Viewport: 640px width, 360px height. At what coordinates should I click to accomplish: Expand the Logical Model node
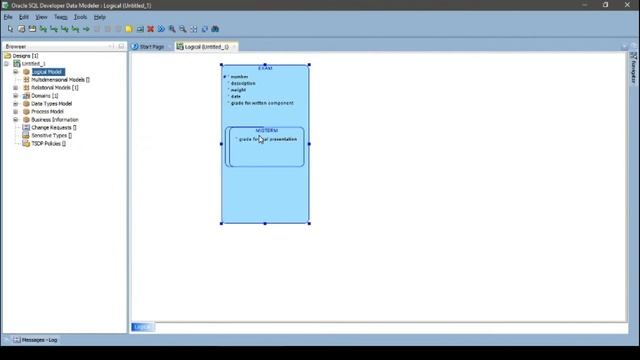[16, 72]
